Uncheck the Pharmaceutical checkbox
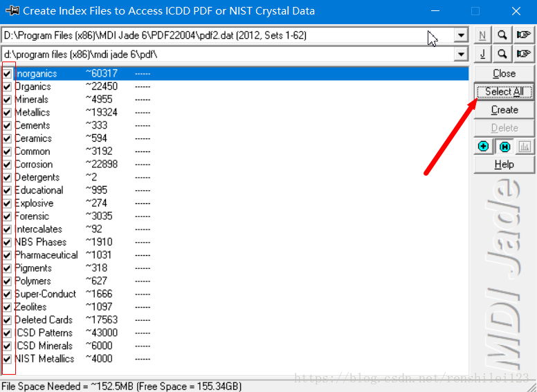 7,256
